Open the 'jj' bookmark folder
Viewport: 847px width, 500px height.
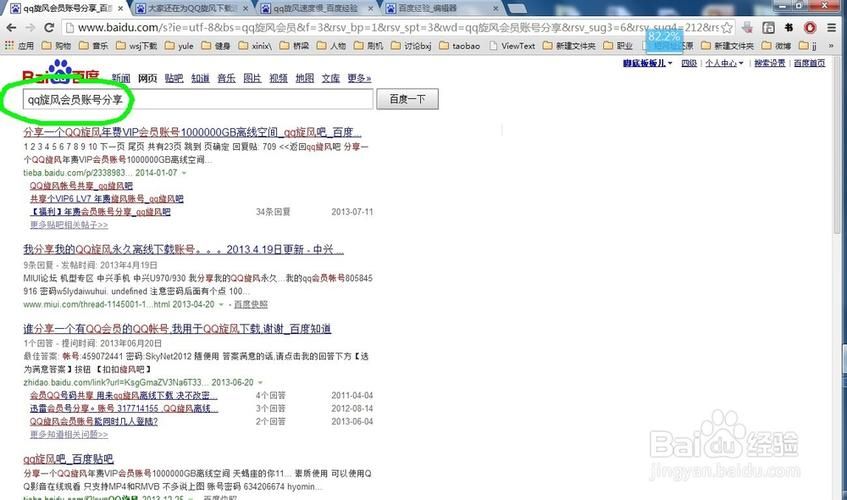[808, 46]
